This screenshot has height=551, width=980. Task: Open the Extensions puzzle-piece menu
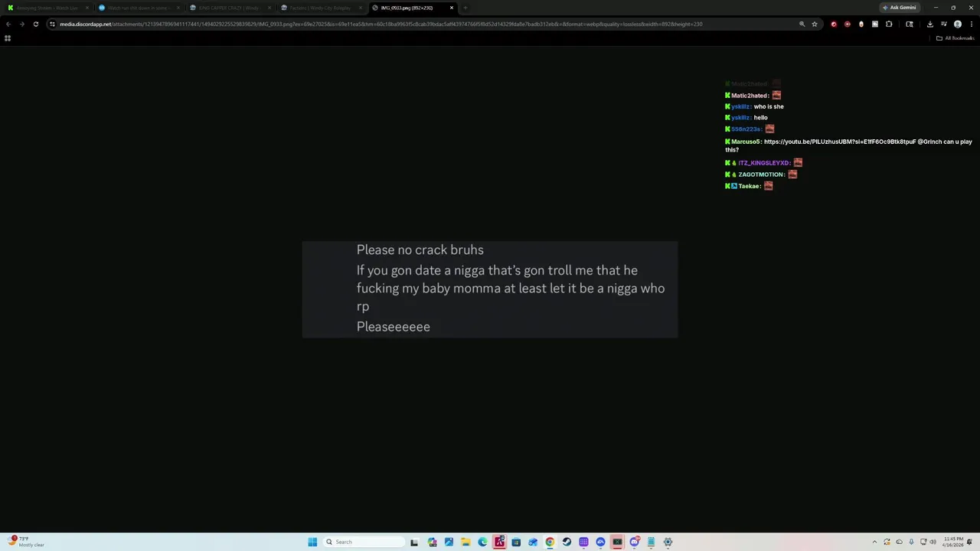[889, 24]
